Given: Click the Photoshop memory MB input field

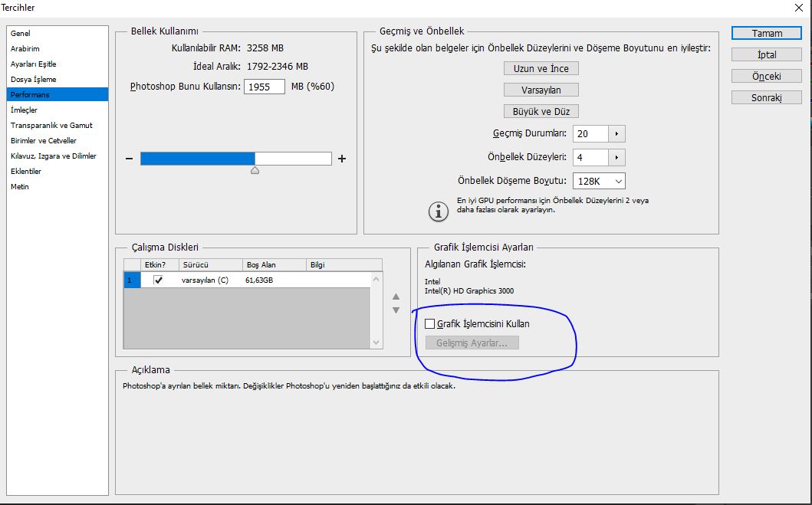Looking at the screenshot, I should [265, 87].
